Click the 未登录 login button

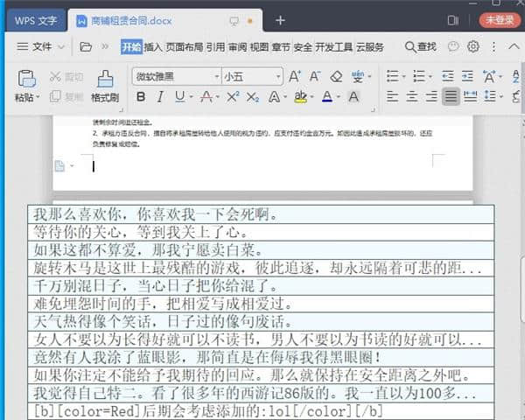pos(499,19)
